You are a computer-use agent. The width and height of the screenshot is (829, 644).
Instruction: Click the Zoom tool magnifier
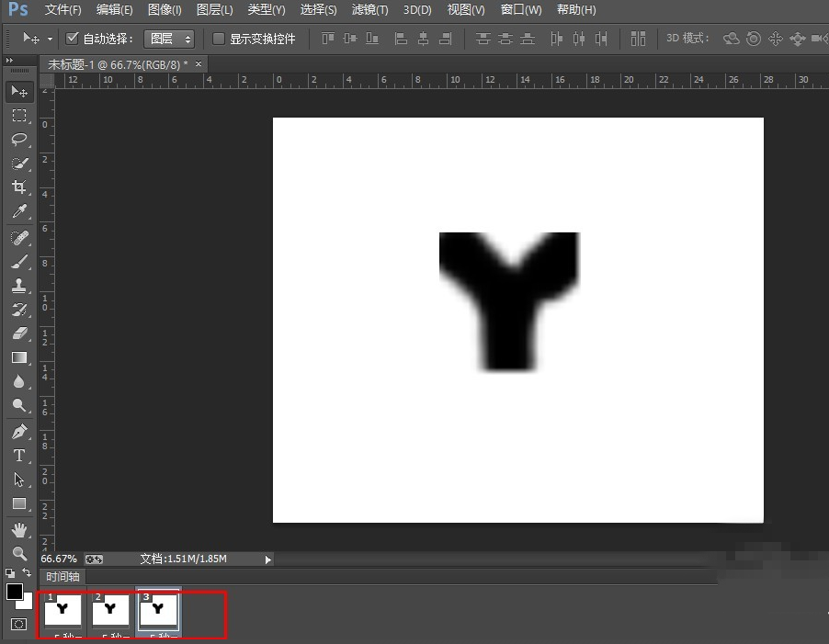[x=19, y=553]
